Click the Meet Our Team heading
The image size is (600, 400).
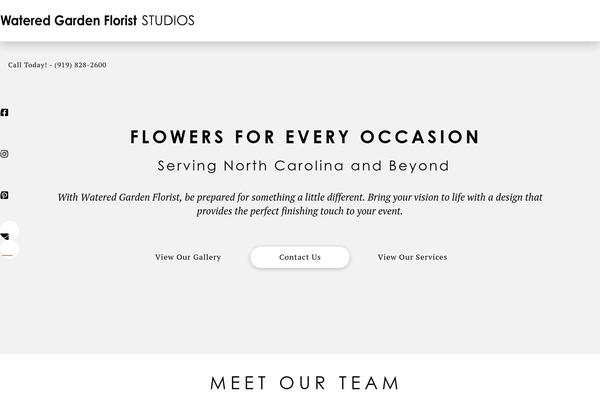pos(305,383)
